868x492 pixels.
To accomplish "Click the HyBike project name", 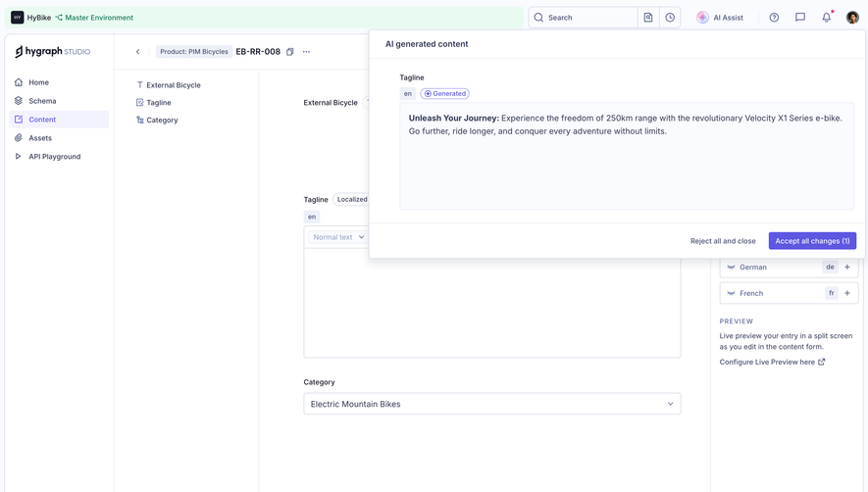I will coord(39,18).
